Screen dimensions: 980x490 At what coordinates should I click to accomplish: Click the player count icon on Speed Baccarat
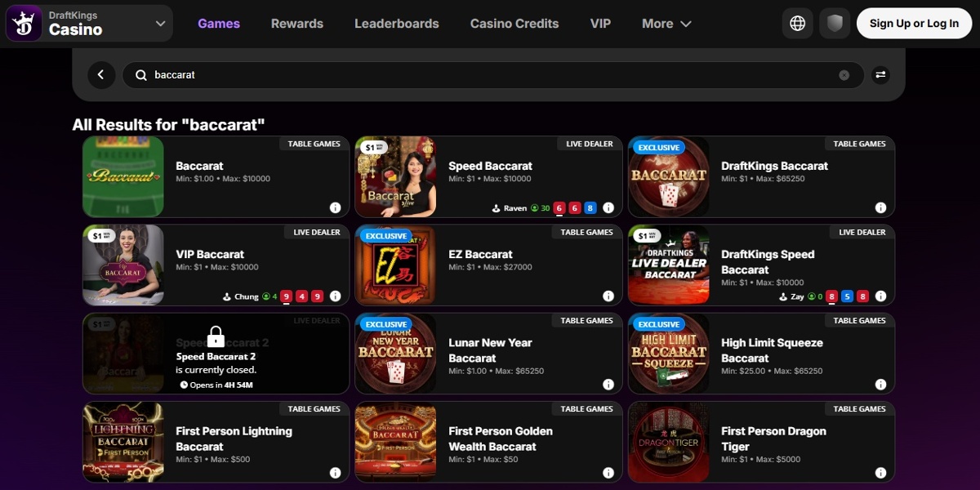click(535, 208)
